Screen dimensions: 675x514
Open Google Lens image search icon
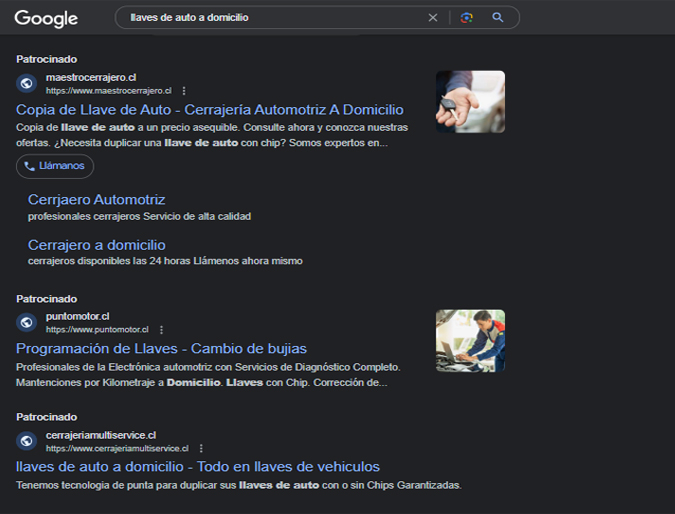point(466,18)
